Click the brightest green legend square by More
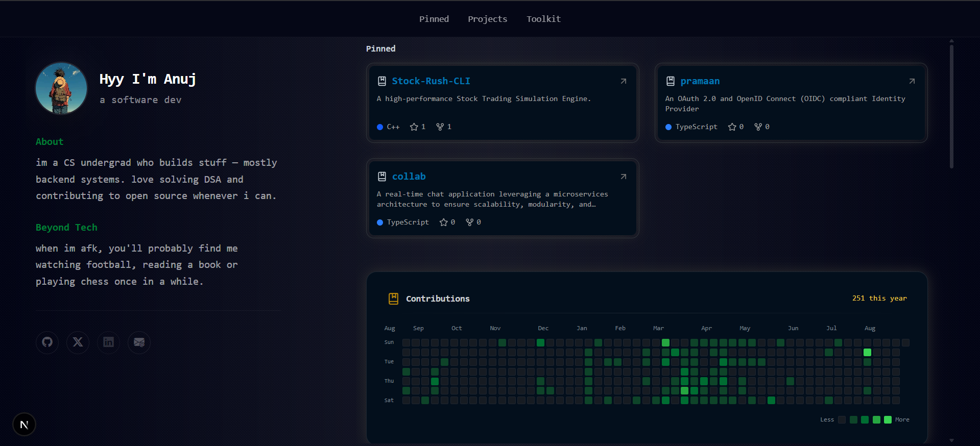980x446 pixels. coord(888,419)
